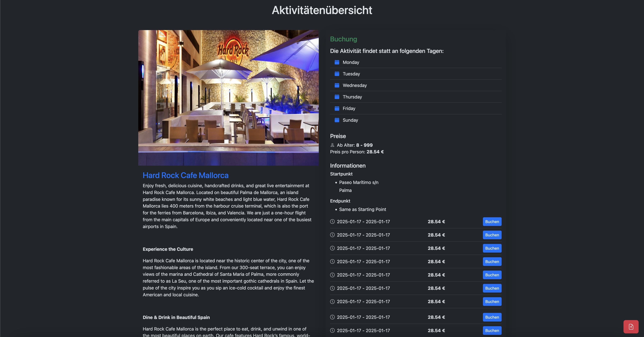
Task: Click the Startpunkt label
Action: click(341, 174)
